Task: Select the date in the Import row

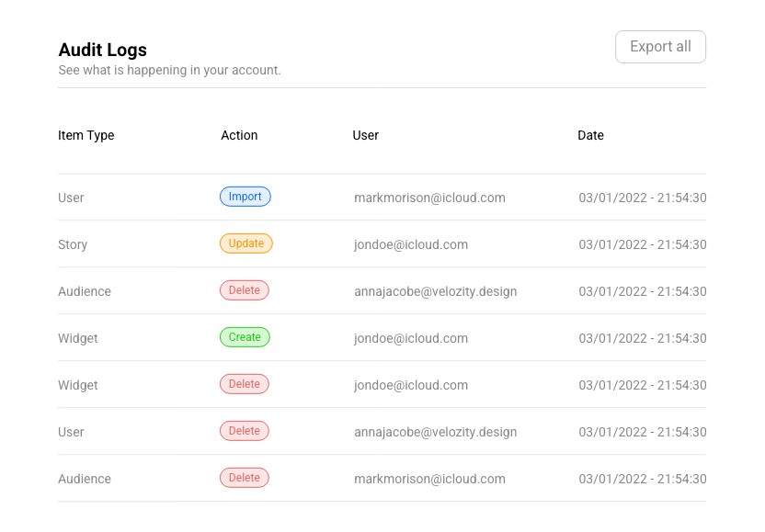Action: point(642,198)
